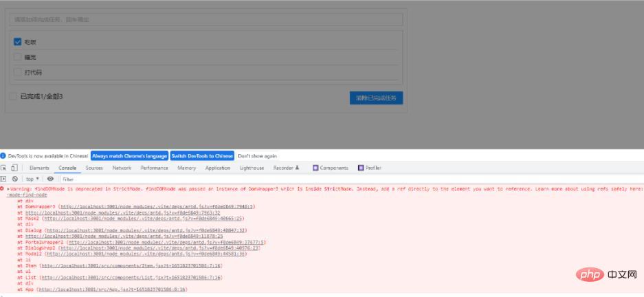The height and width of the screenshot is (297, 644).
Task: Click Switch DevTools to Chinese button
Action: click(202, 155)
